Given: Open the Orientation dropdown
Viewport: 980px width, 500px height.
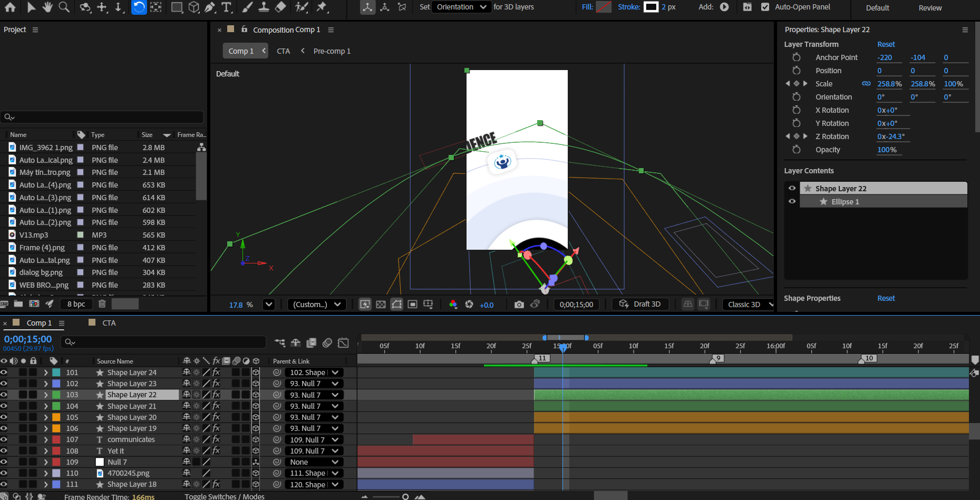Looking at the screenshot, I should (461, 7).
